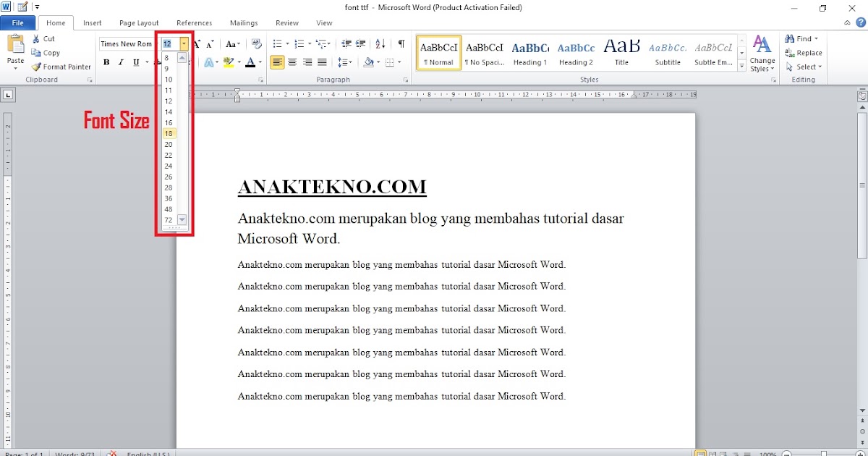Toggle Underline formatting
The height and width of the screenshot is (456, 868).
[136, 62]
